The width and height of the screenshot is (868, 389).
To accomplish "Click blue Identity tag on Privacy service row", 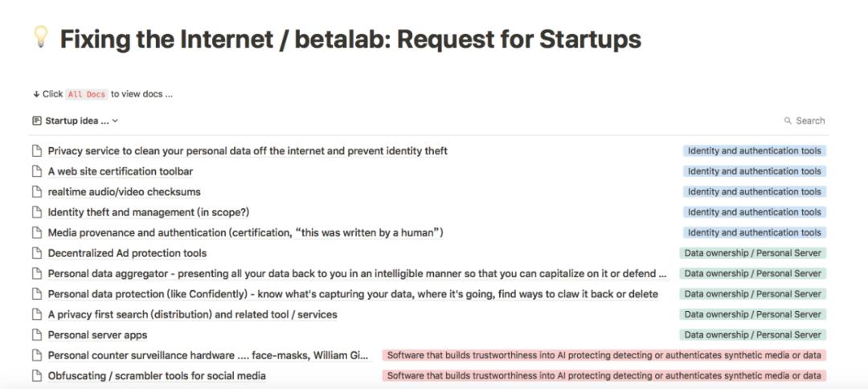I will [x=754, y=151].
